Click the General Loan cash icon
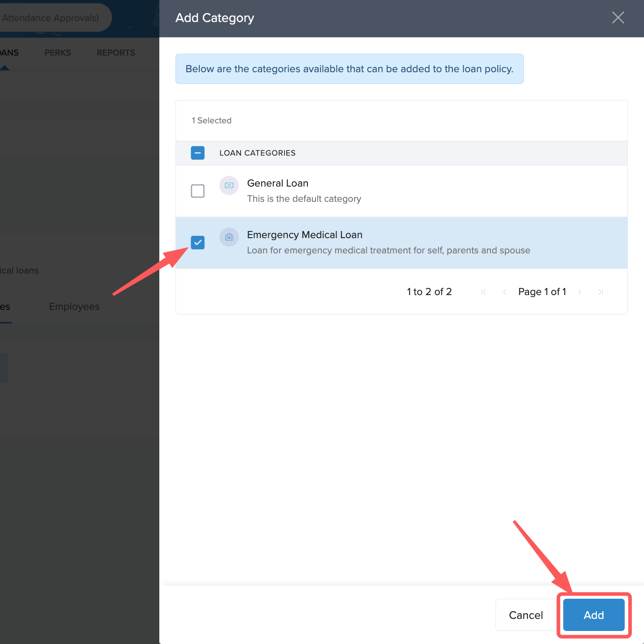 coord(229,185)
